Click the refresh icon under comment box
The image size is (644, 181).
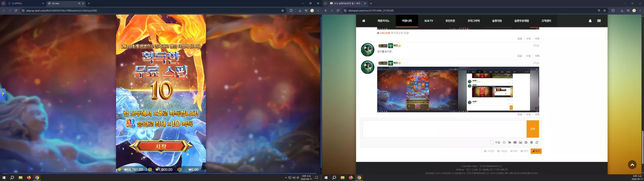click(537, 142)
